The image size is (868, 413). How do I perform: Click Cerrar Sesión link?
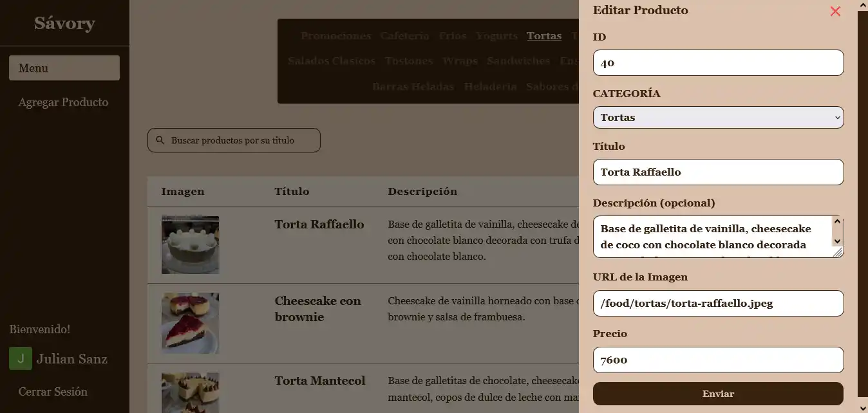click(x=53, y=391)
